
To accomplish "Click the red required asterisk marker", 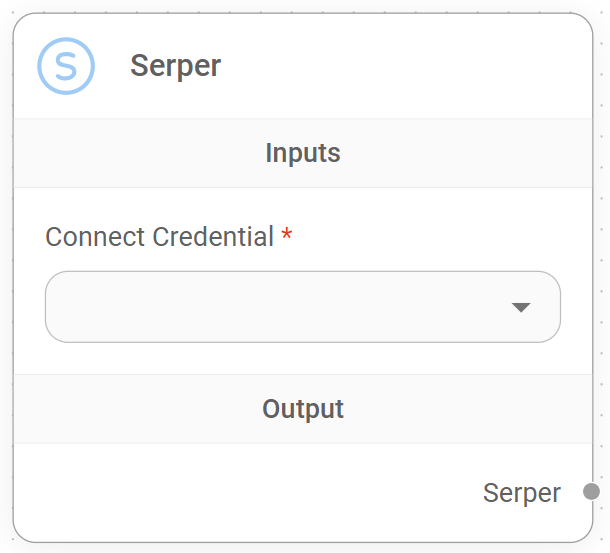I will [287, 236].
